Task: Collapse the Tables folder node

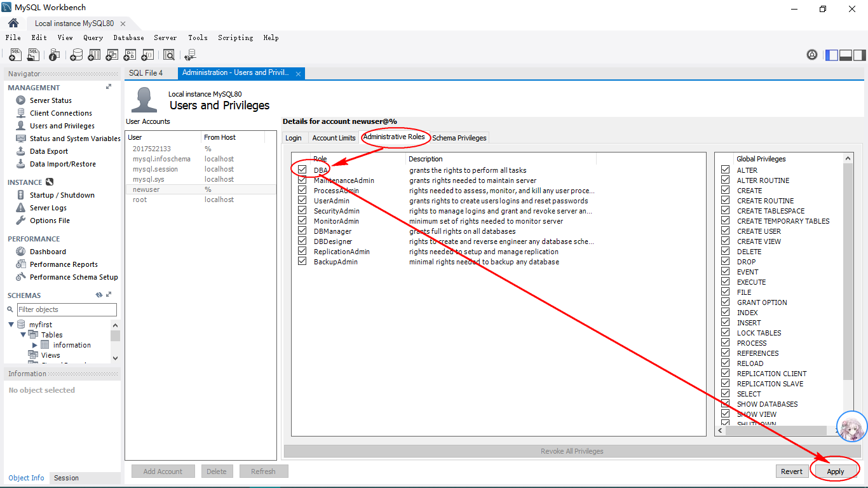Action: click(x=24, y=335)
